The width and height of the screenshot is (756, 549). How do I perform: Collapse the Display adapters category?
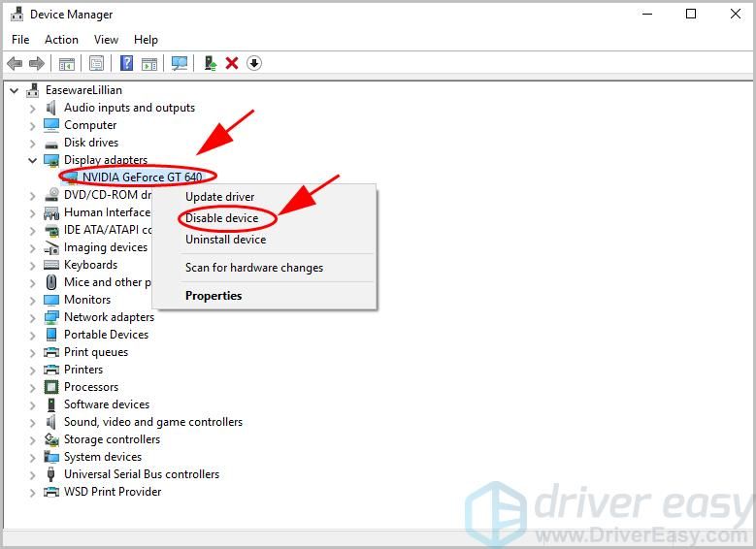[x=32, y=160]
